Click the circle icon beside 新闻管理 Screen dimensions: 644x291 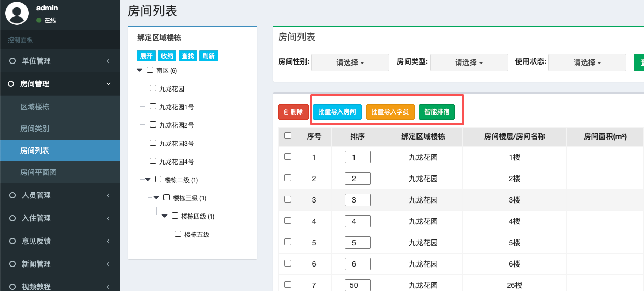click(12, 264)
